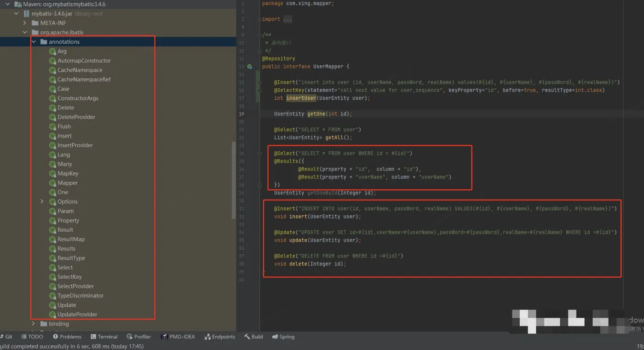Open the PMD-IDEA tool window
The width and height of the screenshot is (644, 350).
[178, 337]
